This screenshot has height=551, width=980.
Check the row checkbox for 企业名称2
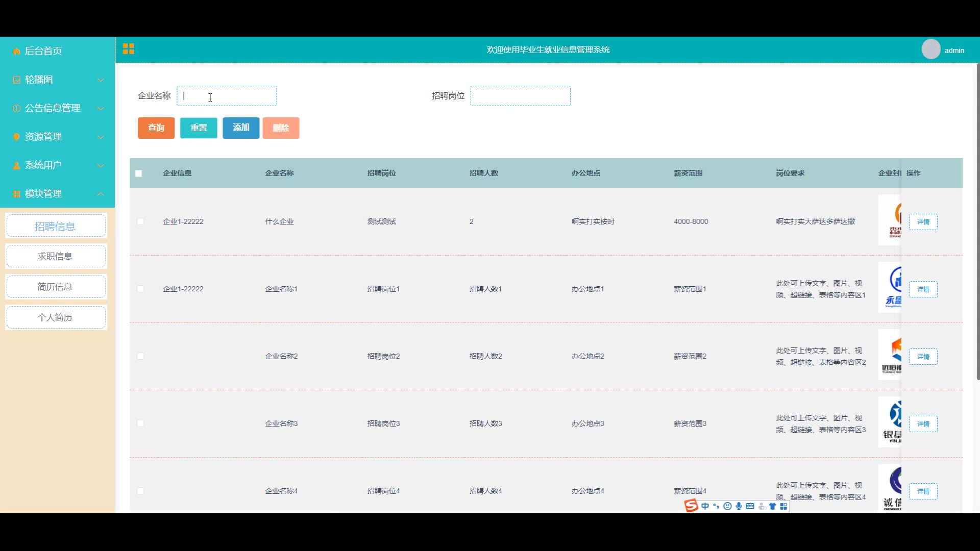pyautogui.click(x=140, y=356)
